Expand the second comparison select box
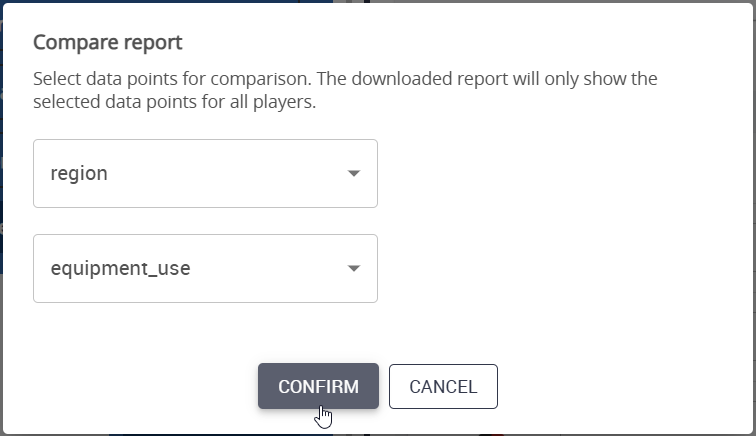This screenshot has height=436, width=756. coord(205,269)
